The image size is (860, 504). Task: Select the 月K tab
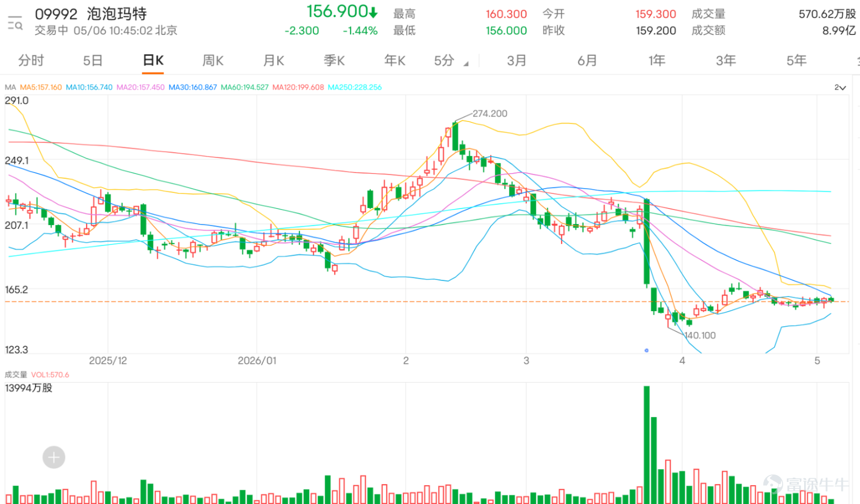coord(274,60)
